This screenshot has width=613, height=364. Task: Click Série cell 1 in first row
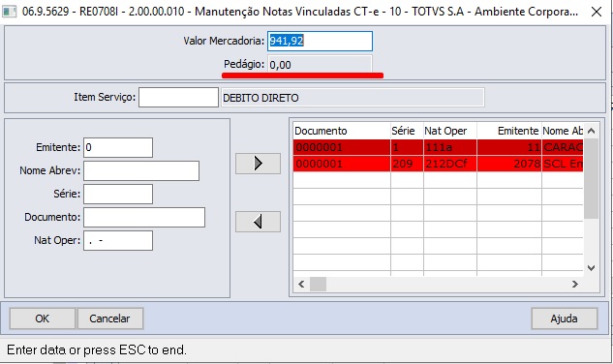(x=407, y=147)
